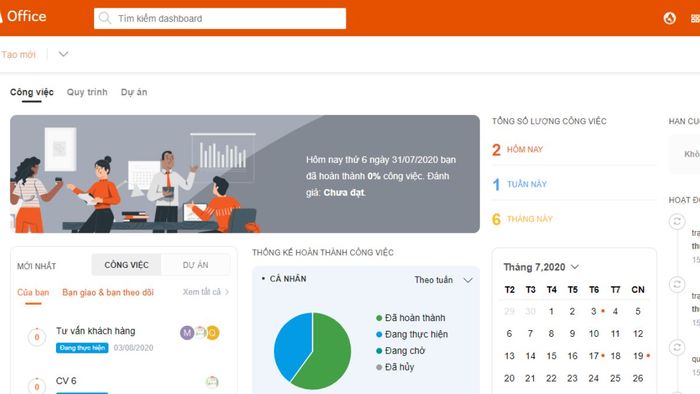Open the 1 TUẦN NÀY task count

(x=520, y=184)
